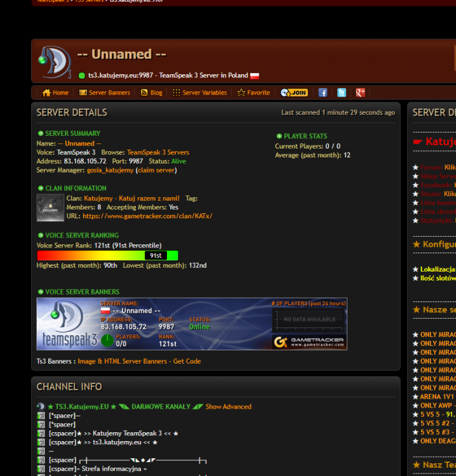456x476 pixels.
Task: Click the Server Banners icon
Action: point(83,93)
